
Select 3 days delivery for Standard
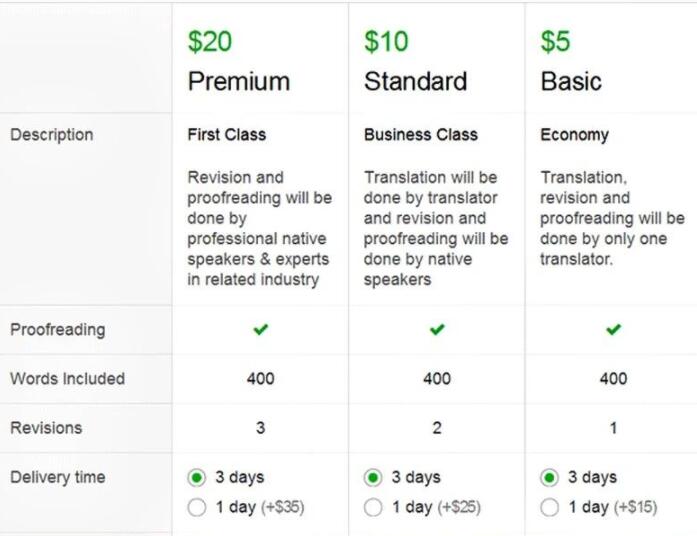pyautogui.click(x=373, y=478)
